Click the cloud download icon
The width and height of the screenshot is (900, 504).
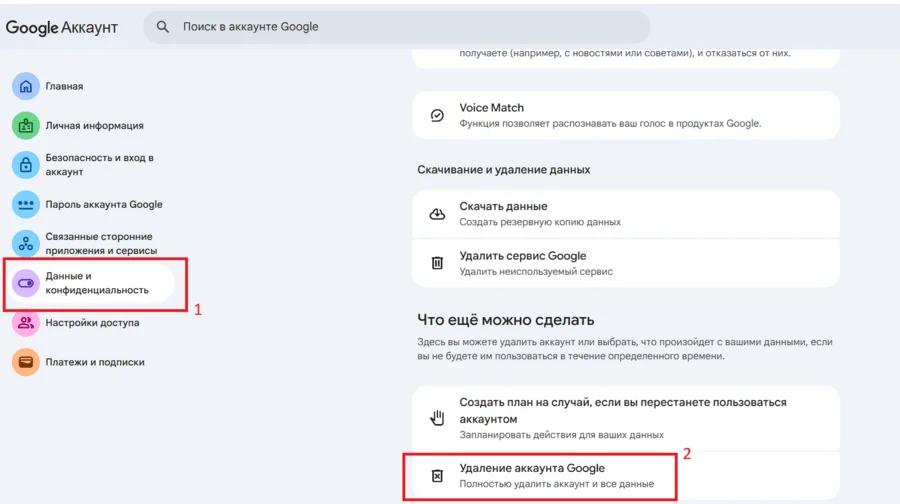[x=437, y=214]
